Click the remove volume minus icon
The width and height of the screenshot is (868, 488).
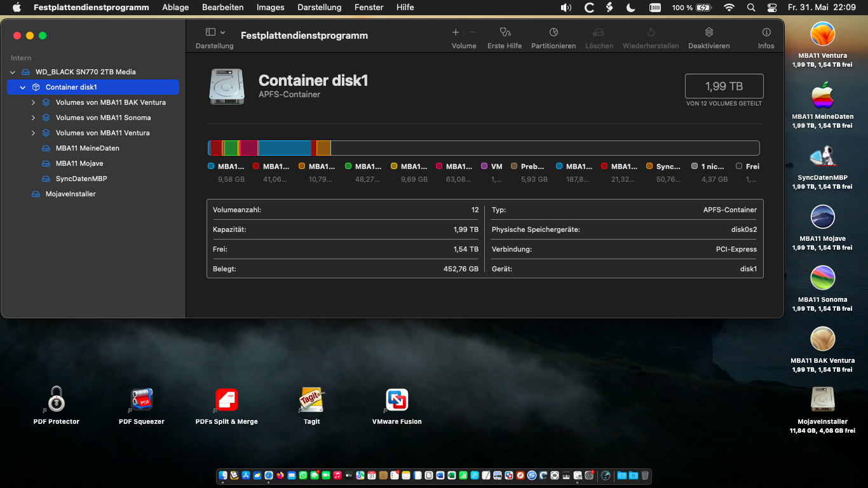click(x=472, y=32)
